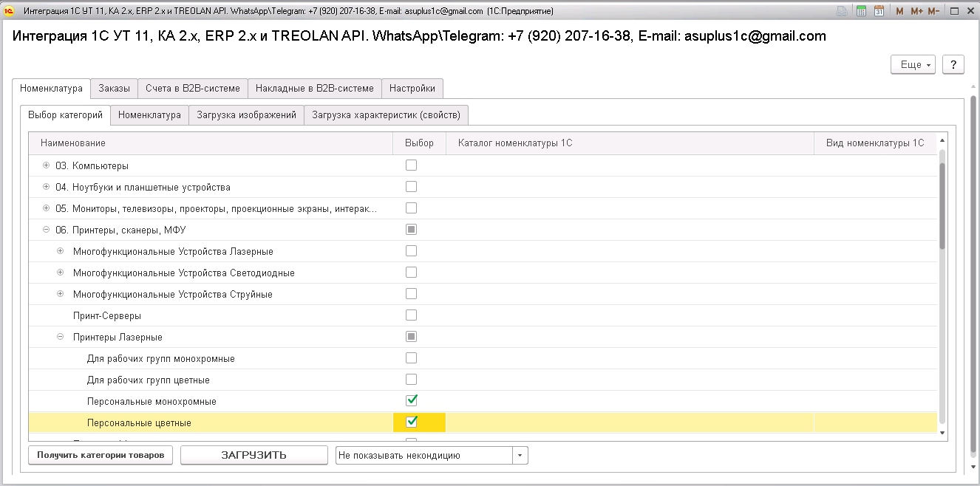Select the Для рабочих групп цветные row
Screen dimensions: 980x486
pos(483,380)
